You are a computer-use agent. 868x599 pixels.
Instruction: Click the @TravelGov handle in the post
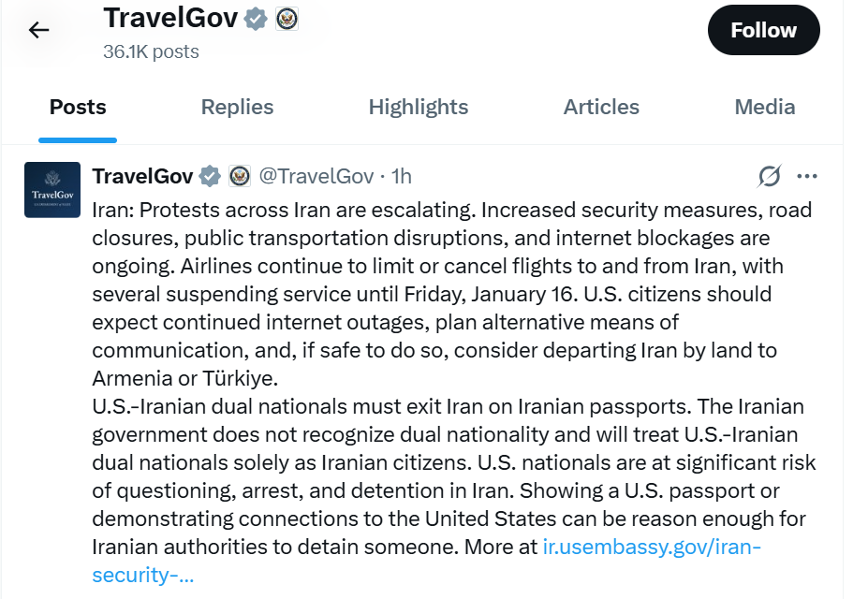coord(316,176)
